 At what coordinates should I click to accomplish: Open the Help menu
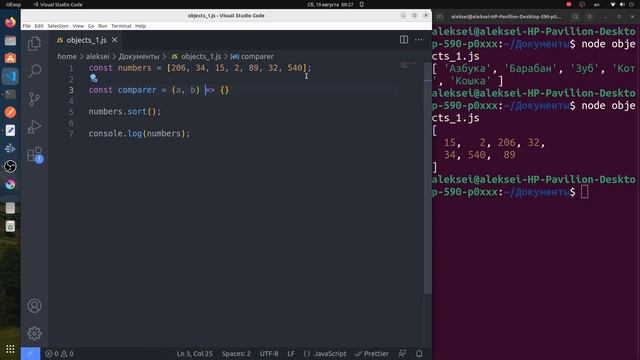tap(140, 26)
